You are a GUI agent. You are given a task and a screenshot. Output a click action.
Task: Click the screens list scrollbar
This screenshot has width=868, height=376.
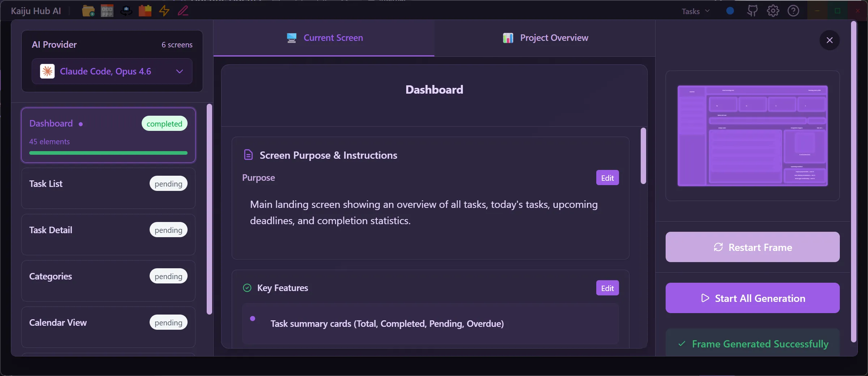[x=209, y=209]
